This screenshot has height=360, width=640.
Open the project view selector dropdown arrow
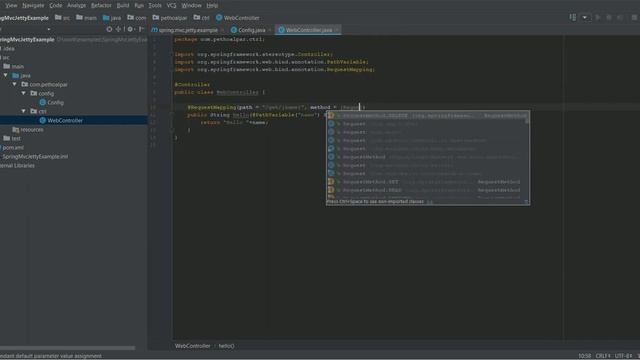click(x=49, y=29)
